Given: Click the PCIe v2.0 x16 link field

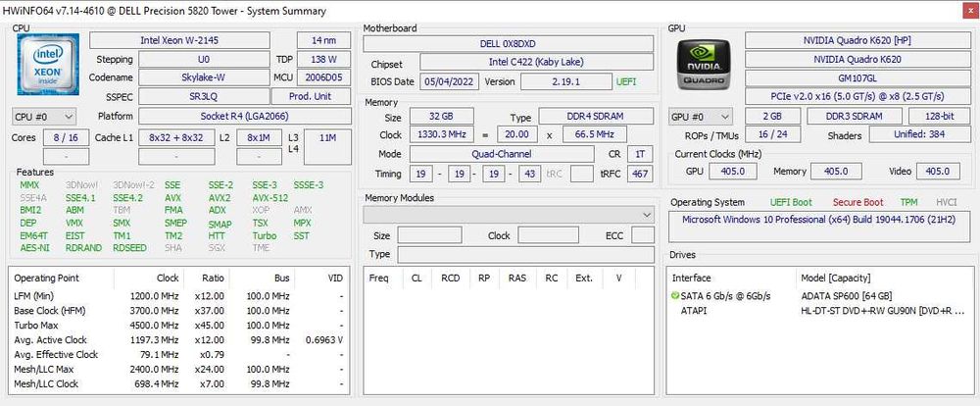Looking at the screenshot, I should [857, 97].
